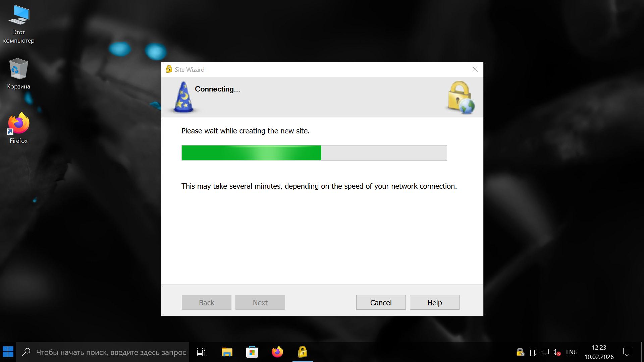This screenshot has height=362, width=644.
Task: Open File Explorer from the taskbar
Action: [227, 352]
